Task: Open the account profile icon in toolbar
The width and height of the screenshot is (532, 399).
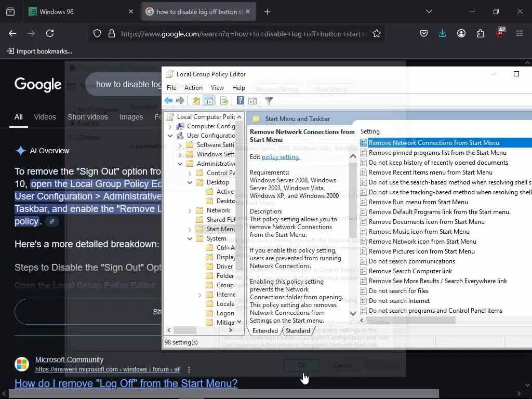Action: tap(461, 33)
